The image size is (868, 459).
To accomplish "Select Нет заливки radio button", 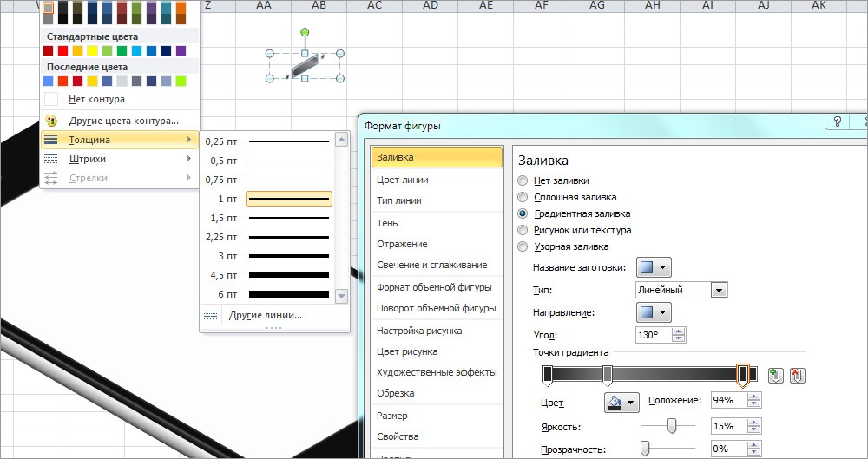I will [x=522, y=180].
